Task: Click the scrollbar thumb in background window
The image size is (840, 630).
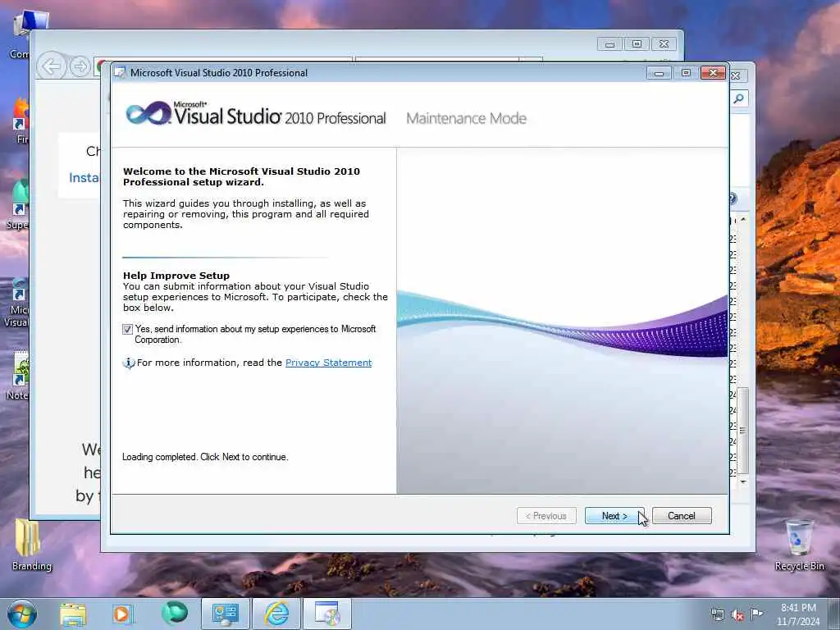Action: (x=742, y=430)
